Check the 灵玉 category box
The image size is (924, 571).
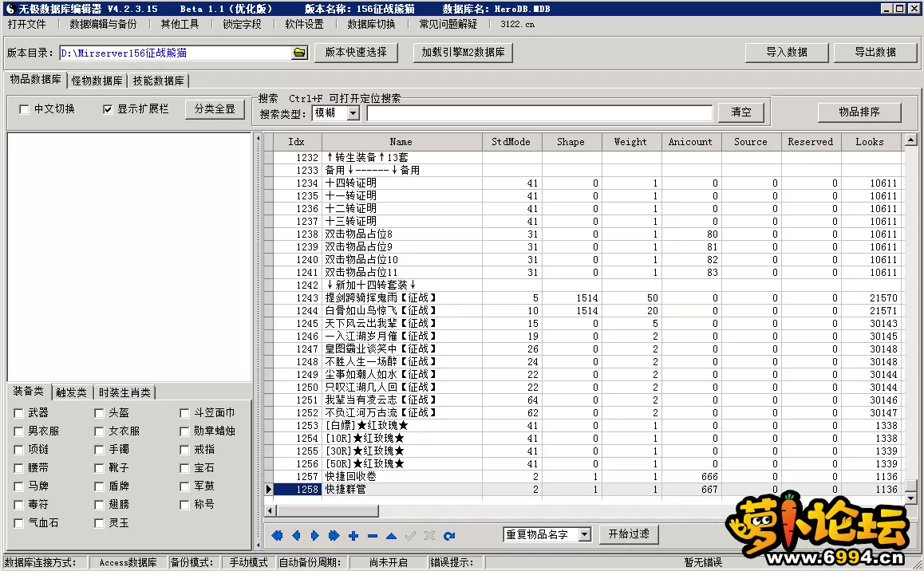pos(99,522)
